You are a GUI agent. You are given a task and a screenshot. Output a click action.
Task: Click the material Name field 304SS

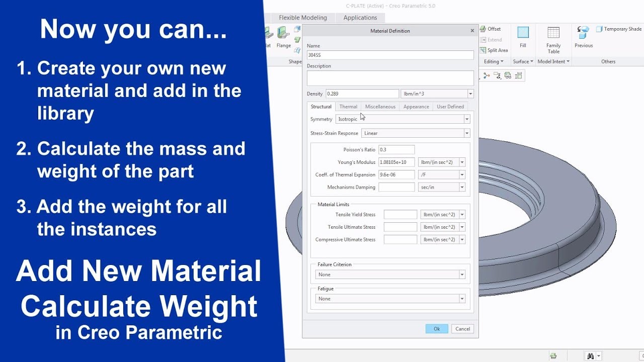390,55
